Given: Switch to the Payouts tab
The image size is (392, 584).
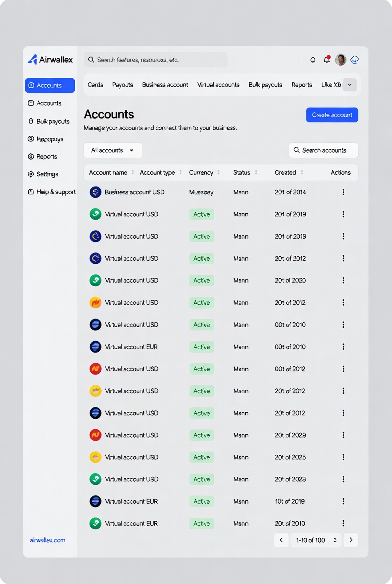Looking at the screenshot, I should coord(122,85).
